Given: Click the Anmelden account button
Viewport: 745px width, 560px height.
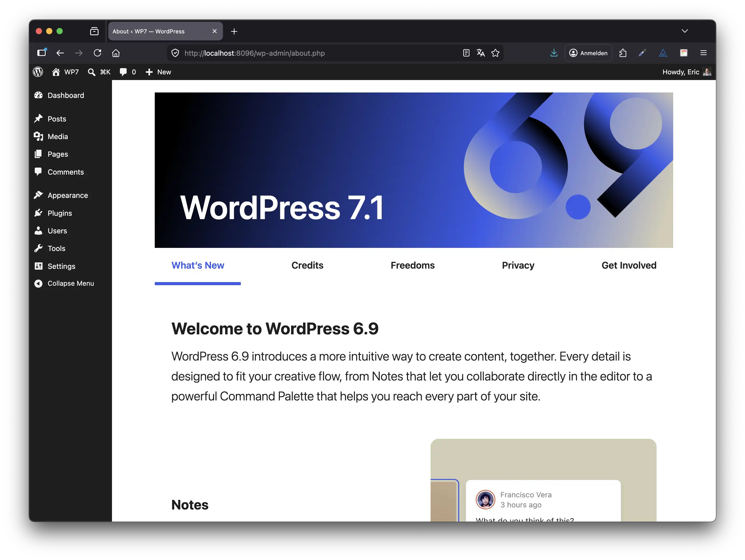Looking at the screenshot, I should (x=588, y=53).
